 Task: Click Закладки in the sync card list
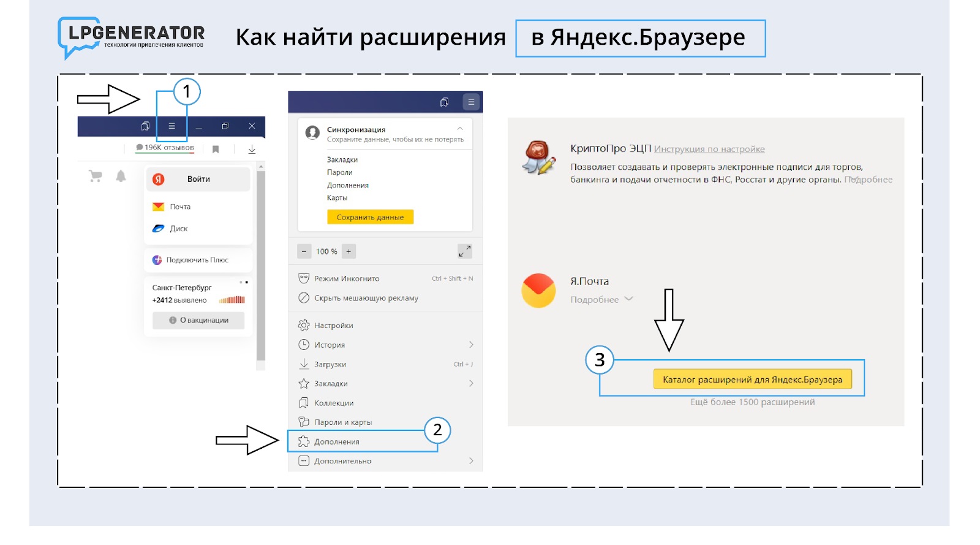(x=342, y=159)
